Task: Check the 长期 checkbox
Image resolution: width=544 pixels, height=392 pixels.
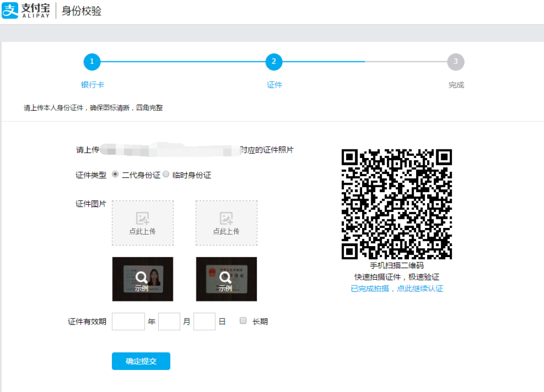Action: [243, 321]
